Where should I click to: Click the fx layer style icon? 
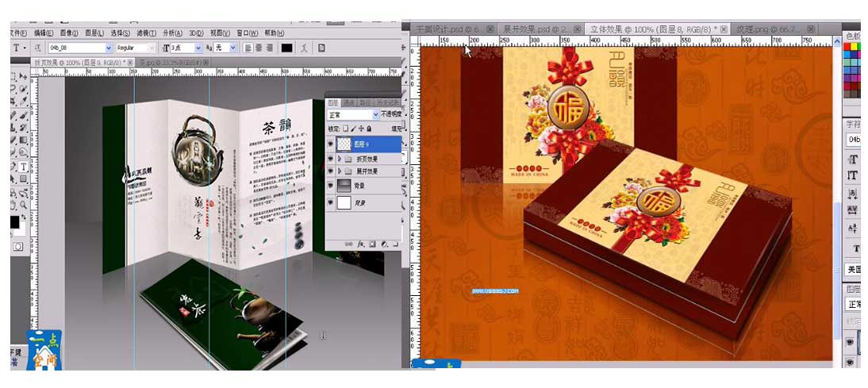(x=359, y=243)
